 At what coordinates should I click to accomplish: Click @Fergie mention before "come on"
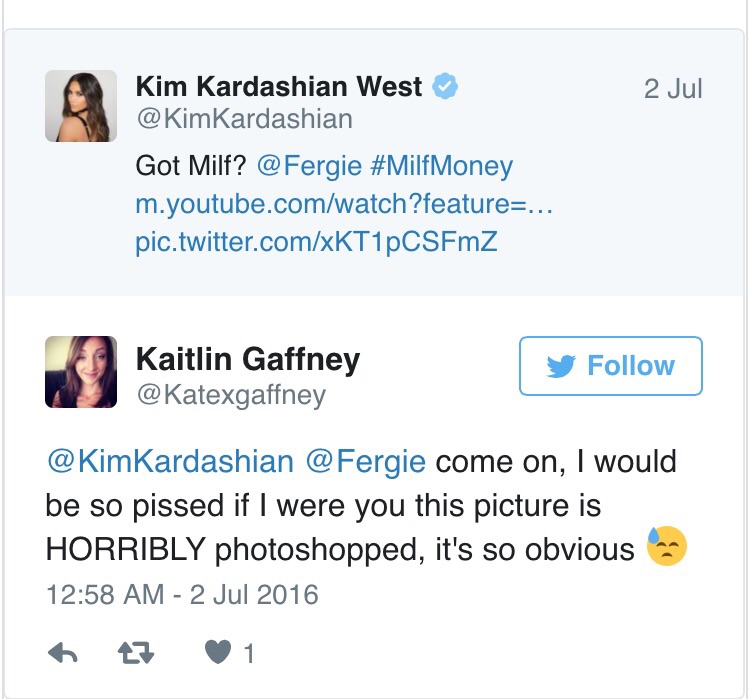click(365, 461)
